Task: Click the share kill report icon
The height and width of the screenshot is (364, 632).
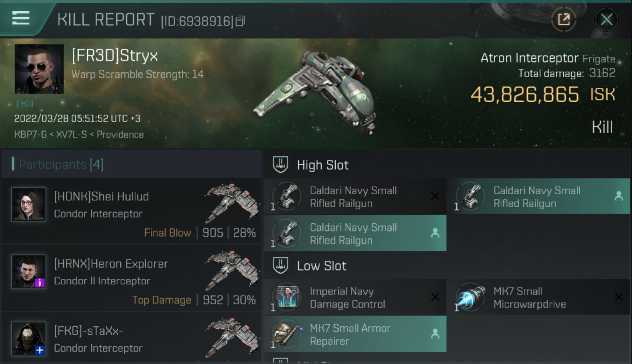Action: 564,19
